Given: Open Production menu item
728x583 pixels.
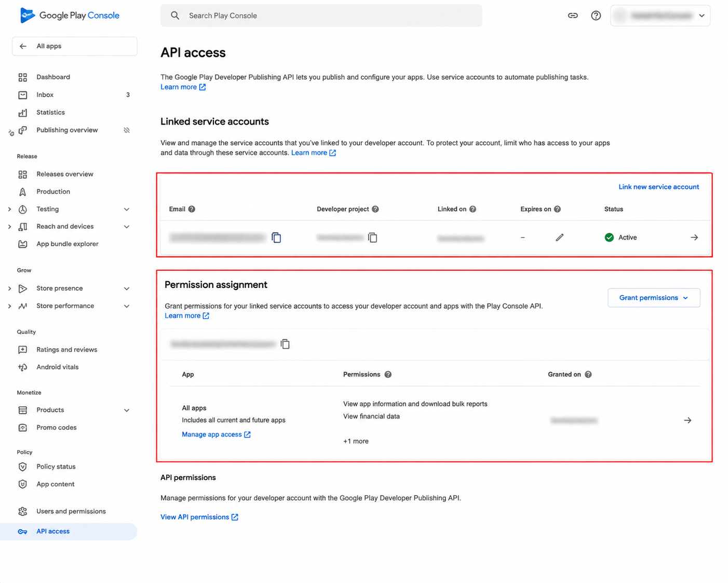Looking at the screenshot, I should 53,192.
